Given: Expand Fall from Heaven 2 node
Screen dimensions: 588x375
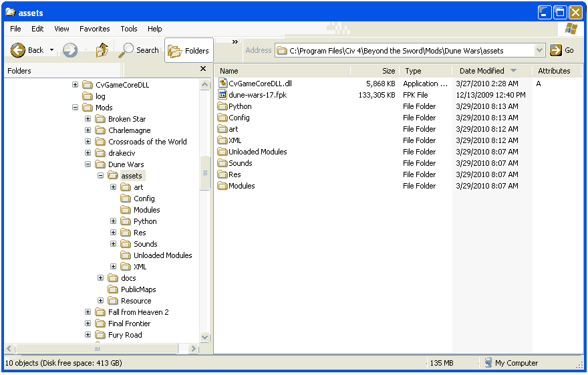Looking at the screenshot, I should 88,312.
